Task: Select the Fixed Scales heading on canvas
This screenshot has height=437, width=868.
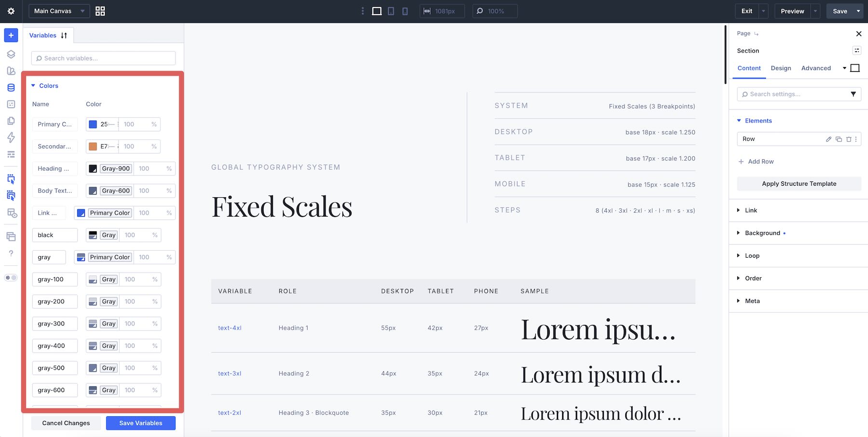Action: (x=282, y=207)
